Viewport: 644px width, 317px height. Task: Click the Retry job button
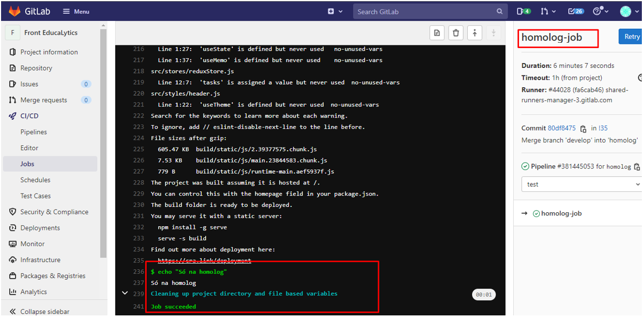pos(631,36)
